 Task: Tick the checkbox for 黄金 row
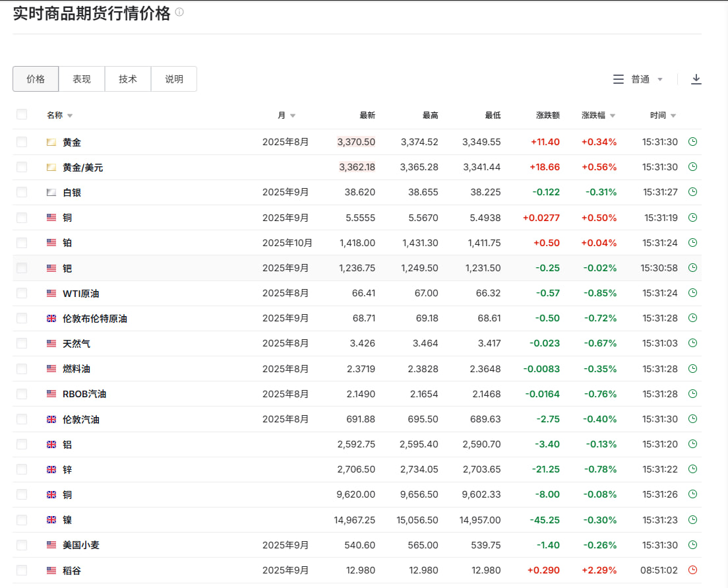22,142
